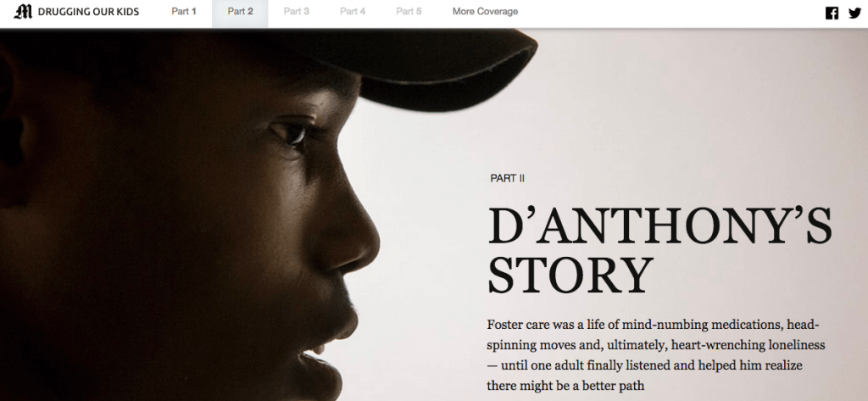The height and width of the screenshot is (401, 868).
Task: Click the "Foster care was a life" text line
Action: pos(653,325)
